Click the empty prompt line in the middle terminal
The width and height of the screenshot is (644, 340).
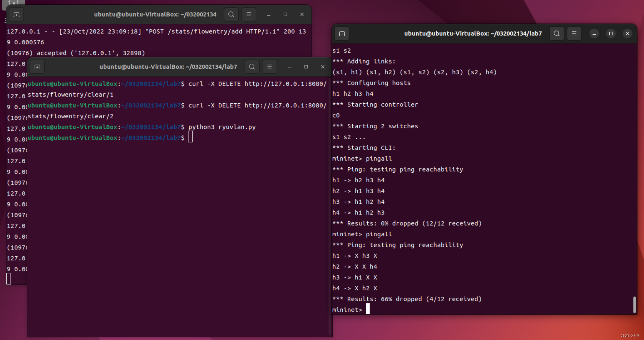pyautogui.click(x=110, y=138)
